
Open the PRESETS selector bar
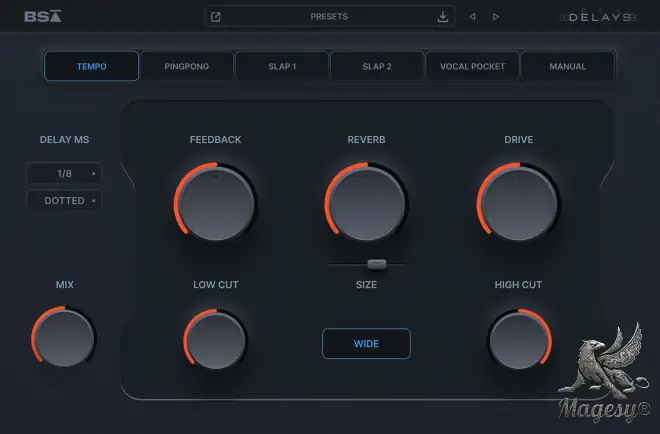329,16
